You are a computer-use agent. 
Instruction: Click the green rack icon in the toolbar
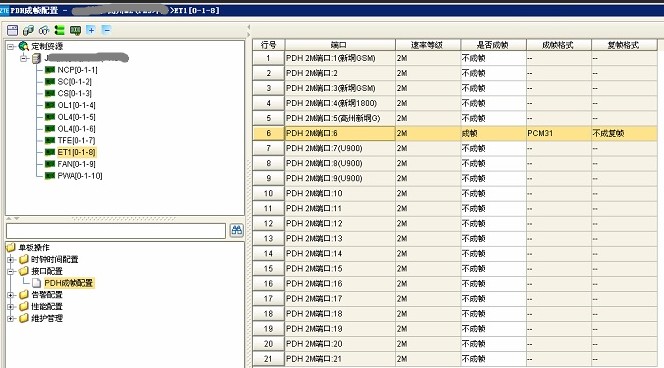point(60,30)
